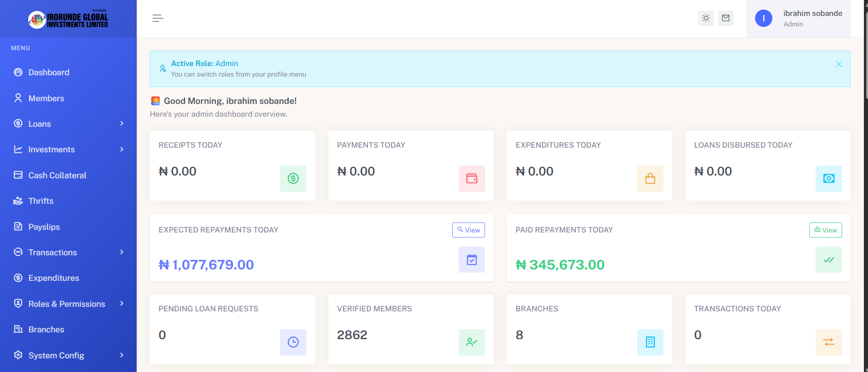Click the Branches count of 8
Screen dimensions: 868x372
pos(519,335)
